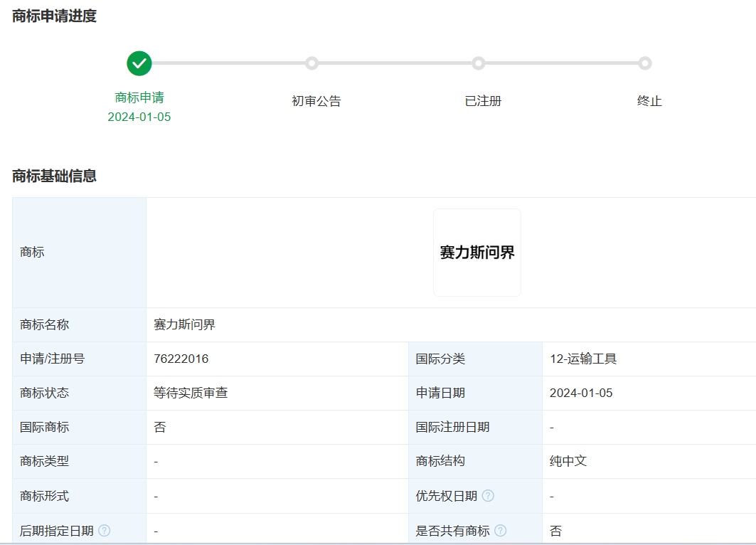Click the 商标申请进度 heading

click(x=54, y=16)
